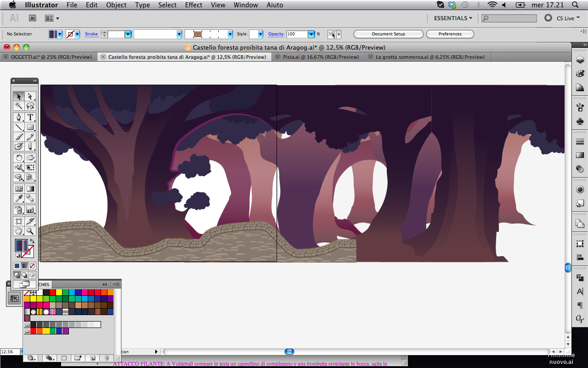588x368 pixels.
Task: Select the Zoom magnifier tool
Action: pos(30,231)
